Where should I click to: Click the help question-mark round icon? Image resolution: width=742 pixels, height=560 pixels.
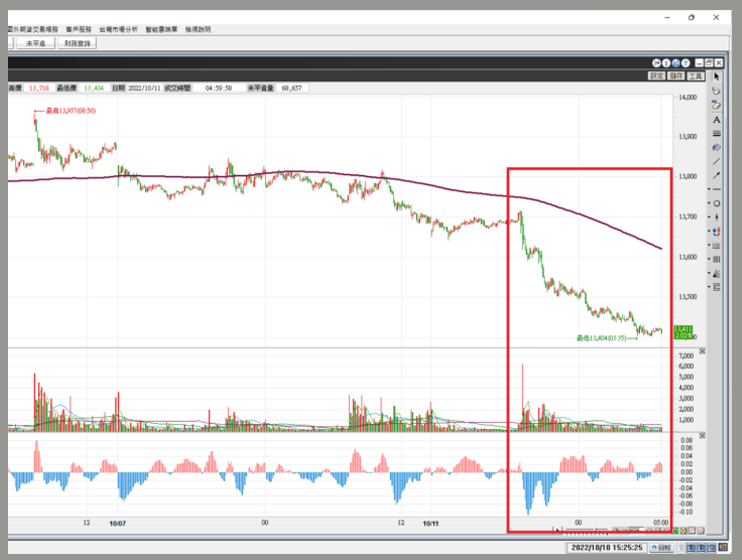(x=686, y=63)
